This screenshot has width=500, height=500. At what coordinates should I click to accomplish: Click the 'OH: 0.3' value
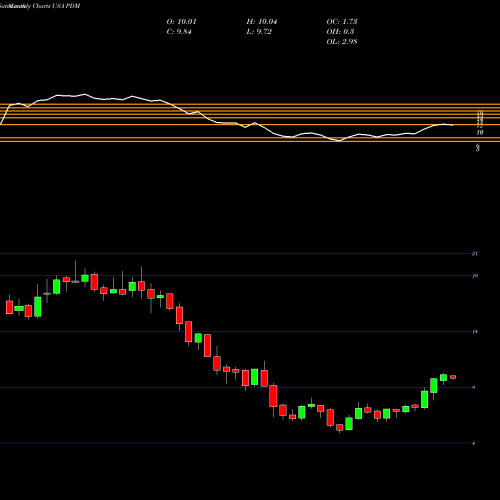pos(340,32)
